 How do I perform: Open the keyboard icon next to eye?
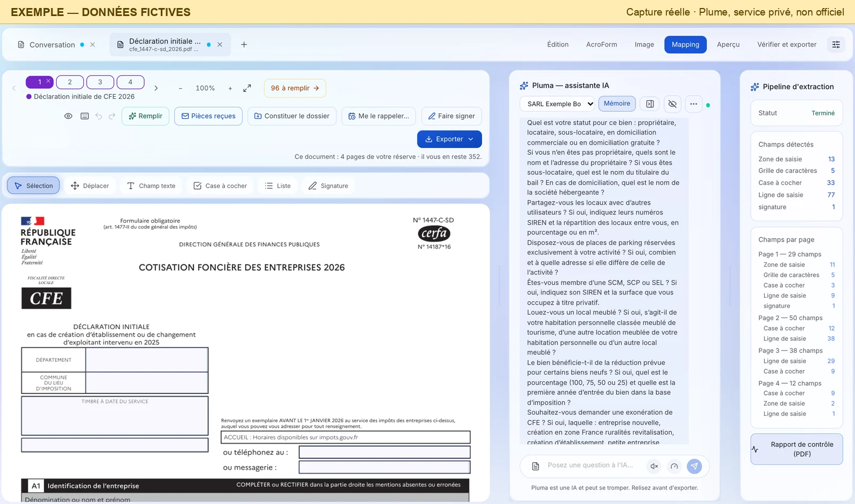tap(84, 116)
